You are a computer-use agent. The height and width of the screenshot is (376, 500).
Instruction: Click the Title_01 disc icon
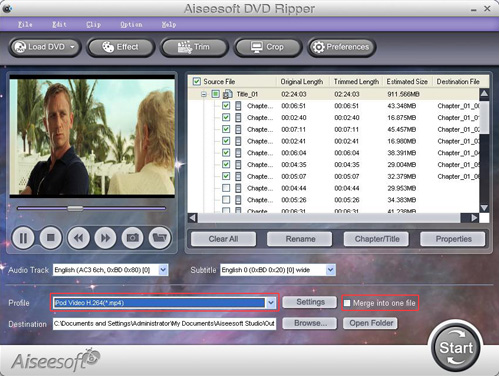click(x=228, y=94)
